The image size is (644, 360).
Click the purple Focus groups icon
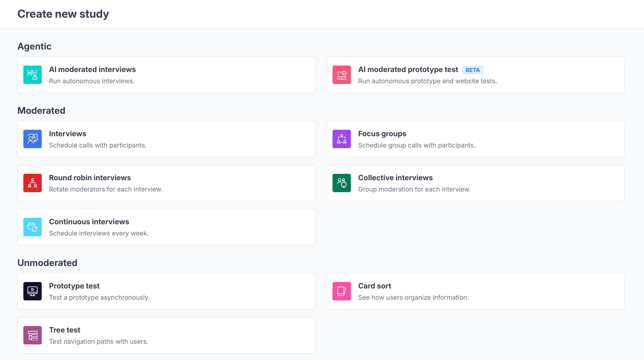[341, 139]
